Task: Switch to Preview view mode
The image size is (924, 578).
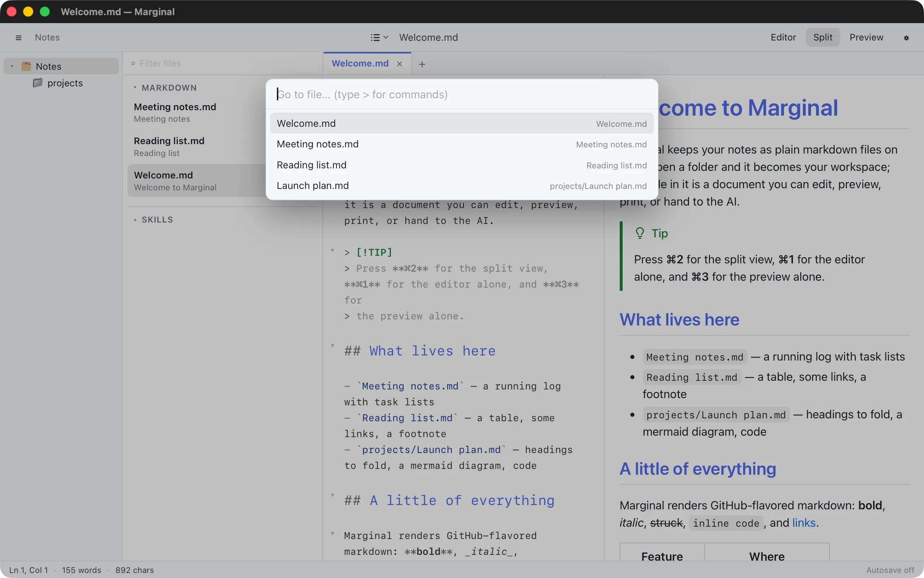Action: 866,37
